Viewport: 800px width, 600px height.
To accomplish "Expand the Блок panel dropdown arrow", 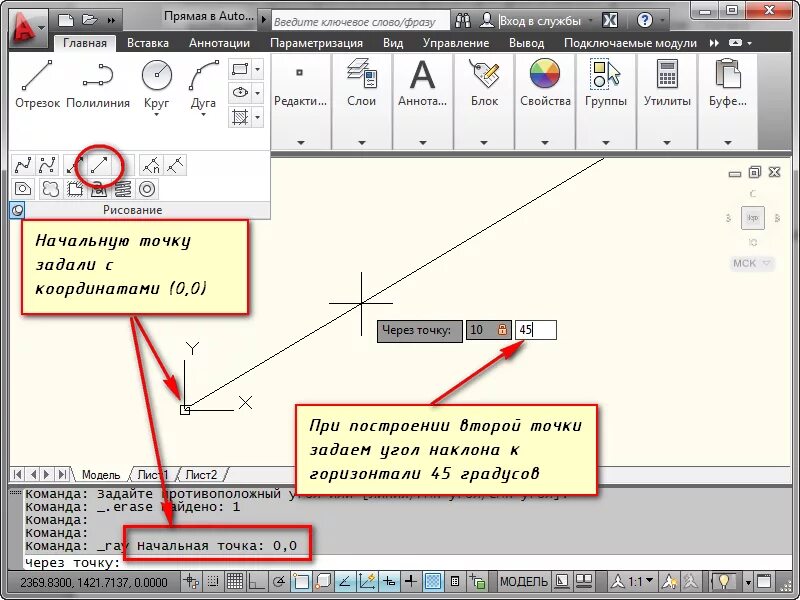I will point(484,143).
